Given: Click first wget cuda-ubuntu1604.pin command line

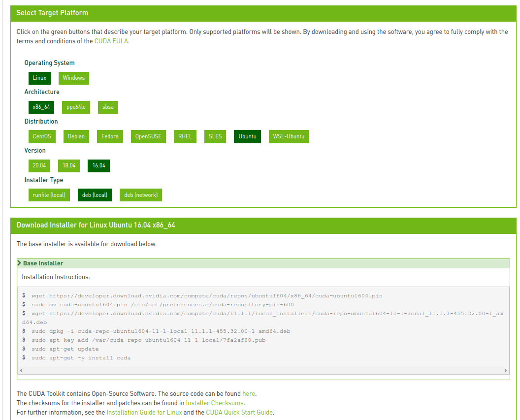Looking at the screenshot, I should click(x=207, y=296).
